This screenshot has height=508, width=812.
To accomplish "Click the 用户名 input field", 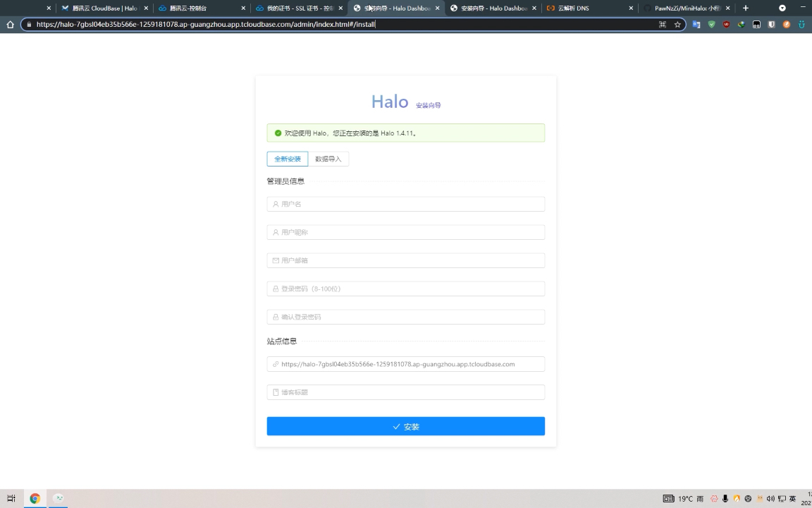I will point(405,204).
